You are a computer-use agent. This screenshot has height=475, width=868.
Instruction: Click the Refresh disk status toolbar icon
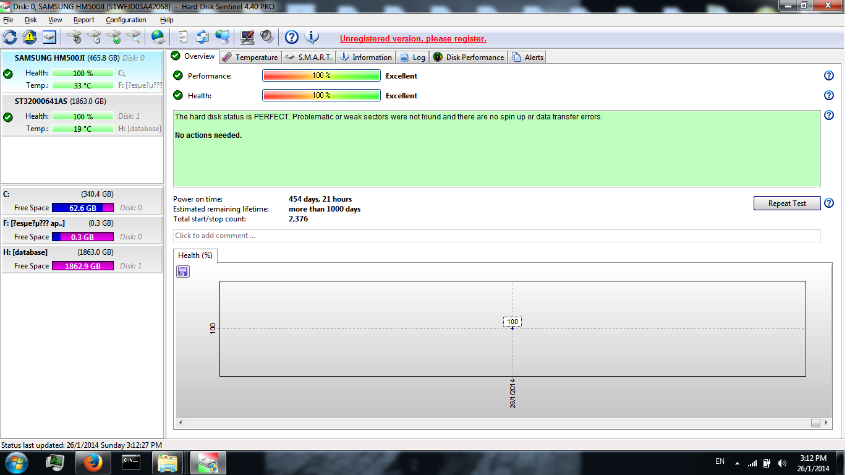coord(10,36)
